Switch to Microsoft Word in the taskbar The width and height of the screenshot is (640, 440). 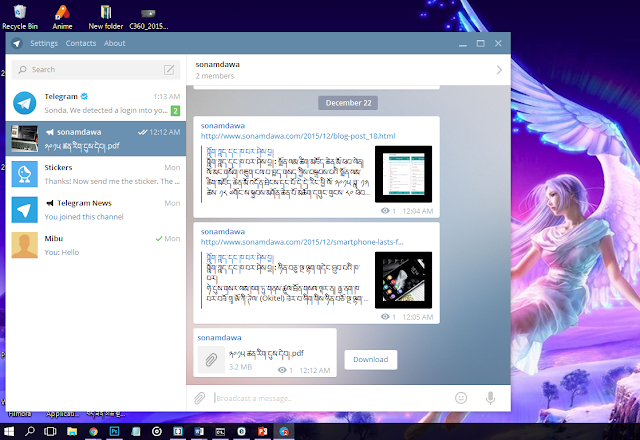[x=199, y=431]
